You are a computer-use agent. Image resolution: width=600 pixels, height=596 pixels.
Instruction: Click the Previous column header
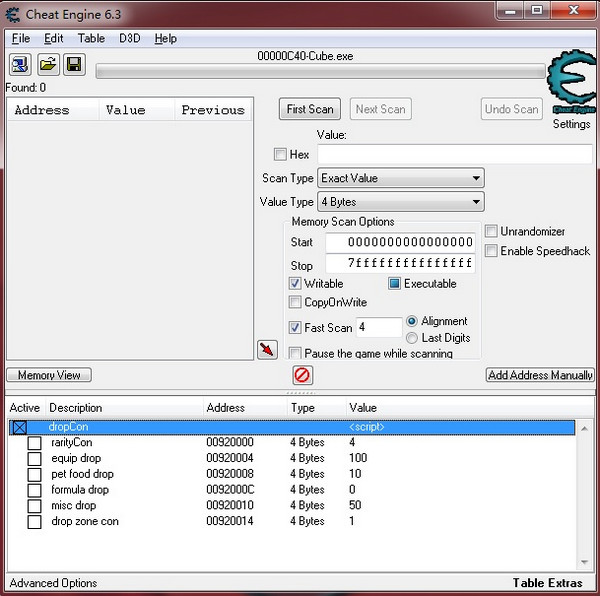coord(213,110)
